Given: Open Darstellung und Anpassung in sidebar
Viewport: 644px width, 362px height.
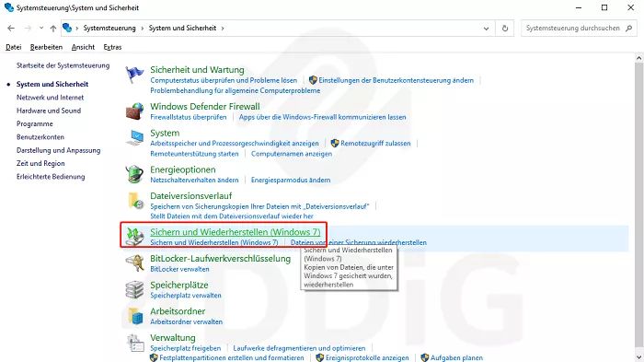Looking at the screenshot, I should (58, 150).
